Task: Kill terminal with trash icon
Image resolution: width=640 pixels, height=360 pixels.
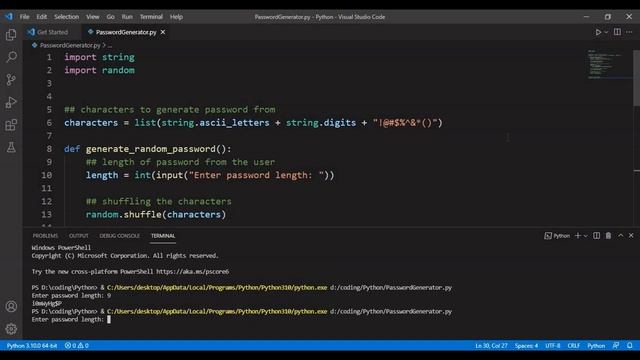Action: pos(608,236)
